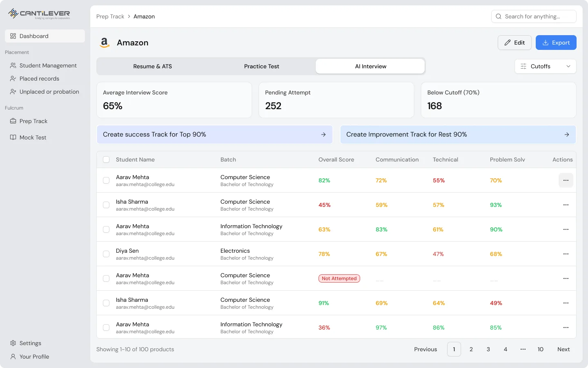Click the Not Attempted badge
588x368 pixels.
339,278
